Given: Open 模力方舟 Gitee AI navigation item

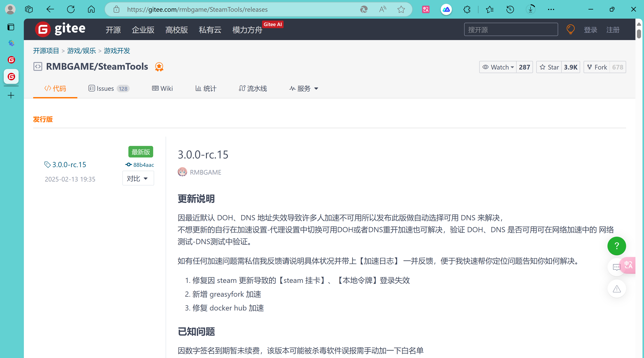Looking at the screenshot, I should point(247,30).
